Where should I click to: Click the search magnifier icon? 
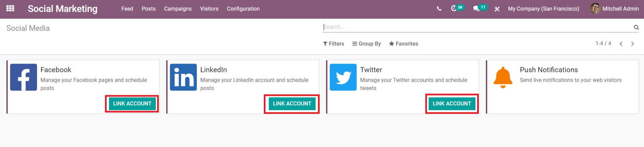point(636,27)
